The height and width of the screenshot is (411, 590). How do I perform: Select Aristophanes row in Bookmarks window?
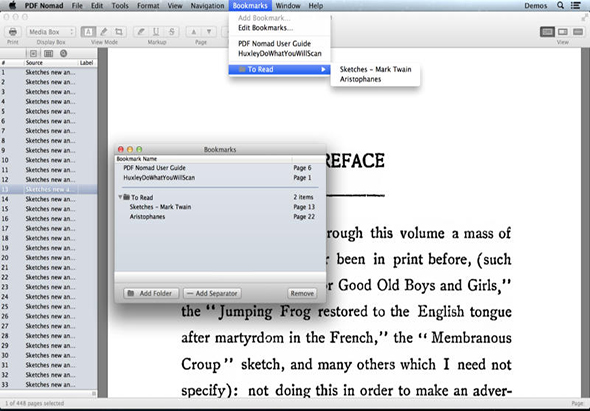click(220, 217)
